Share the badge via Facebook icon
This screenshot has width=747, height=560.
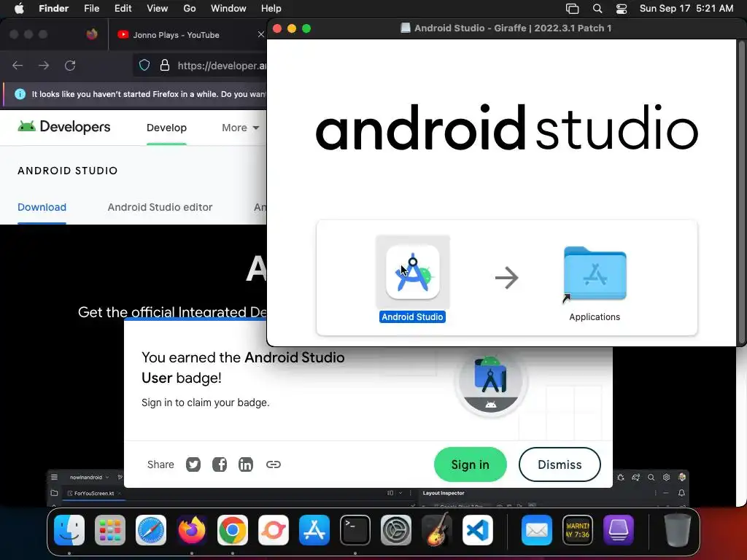tap(219, 464)
